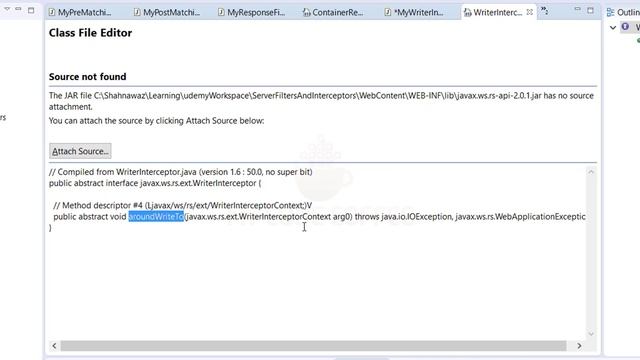Image resolution: width=640 pixels, height=360 pixels.
Task: Minimize the left panel
Action: point(18,9)
